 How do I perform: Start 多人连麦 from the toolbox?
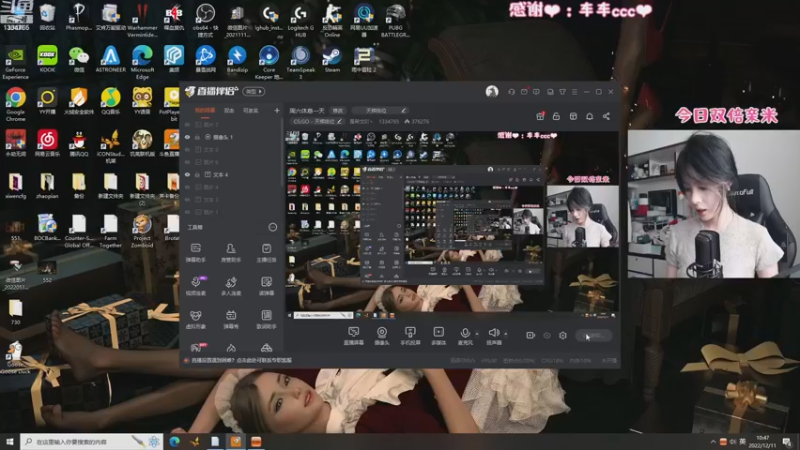pos(231,286)
